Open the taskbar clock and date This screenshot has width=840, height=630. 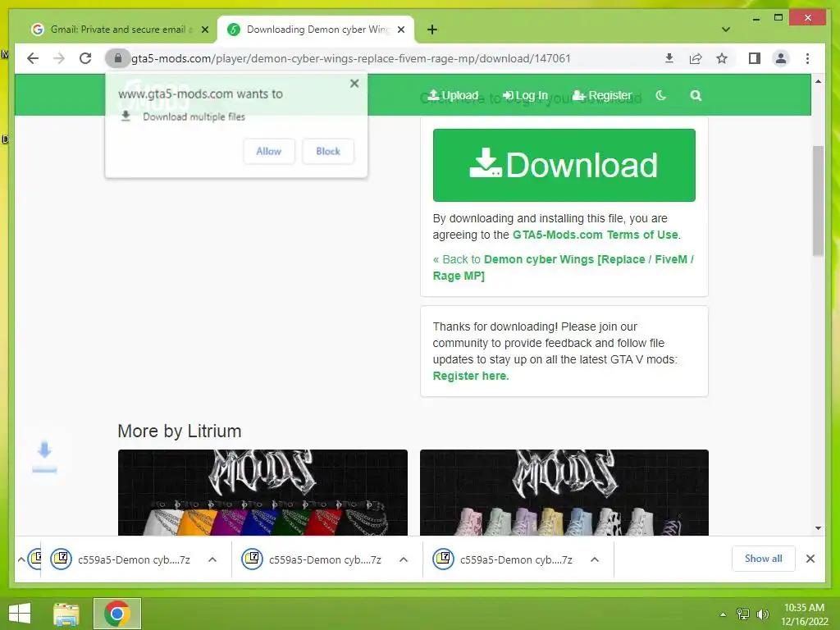pos(804,614)
